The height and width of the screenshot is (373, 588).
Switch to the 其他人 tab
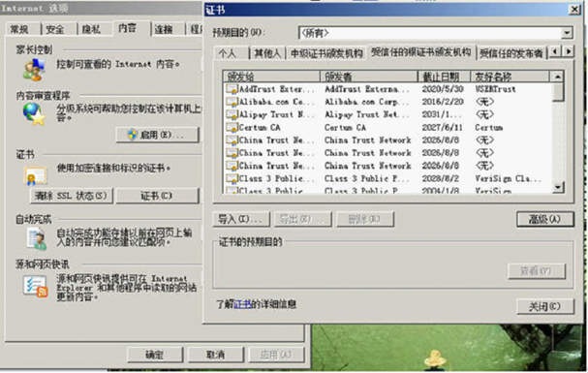point(267,53)
